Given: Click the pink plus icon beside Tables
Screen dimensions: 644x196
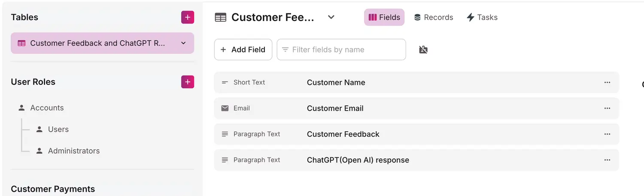Looking at the screenshot, I should pos(188,17).
